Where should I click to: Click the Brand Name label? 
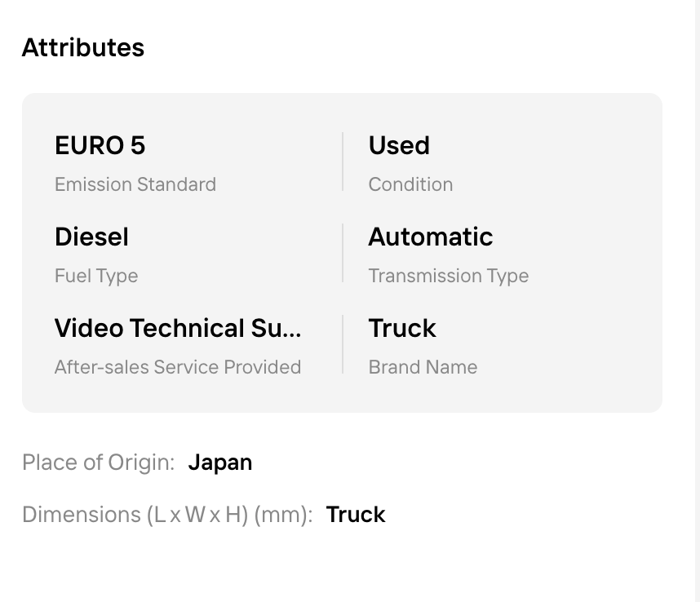tap(423, 367)
